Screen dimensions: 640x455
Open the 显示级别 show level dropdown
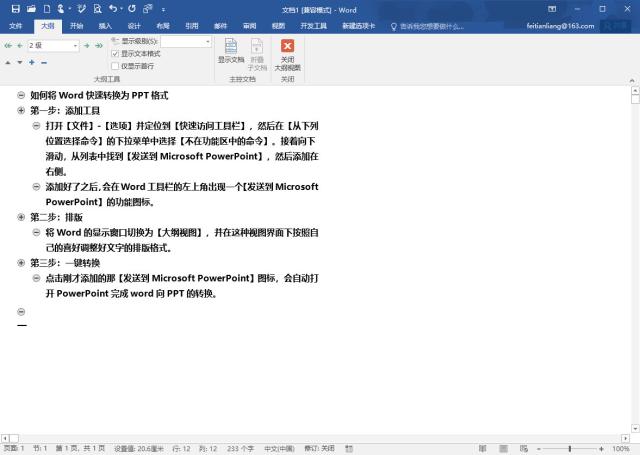point(208,42)
